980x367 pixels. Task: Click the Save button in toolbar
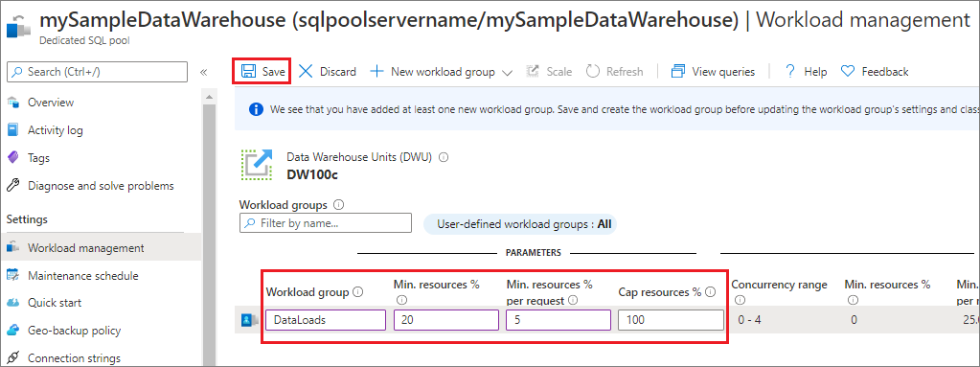263,71
